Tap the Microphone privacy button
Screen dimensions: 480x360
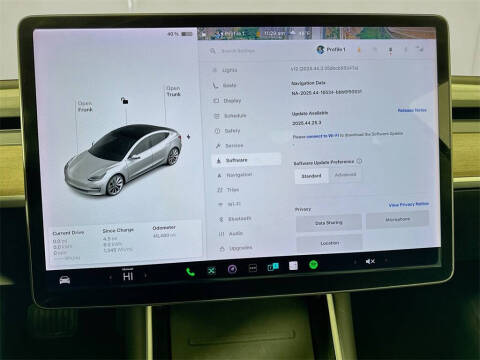[397, 219]
